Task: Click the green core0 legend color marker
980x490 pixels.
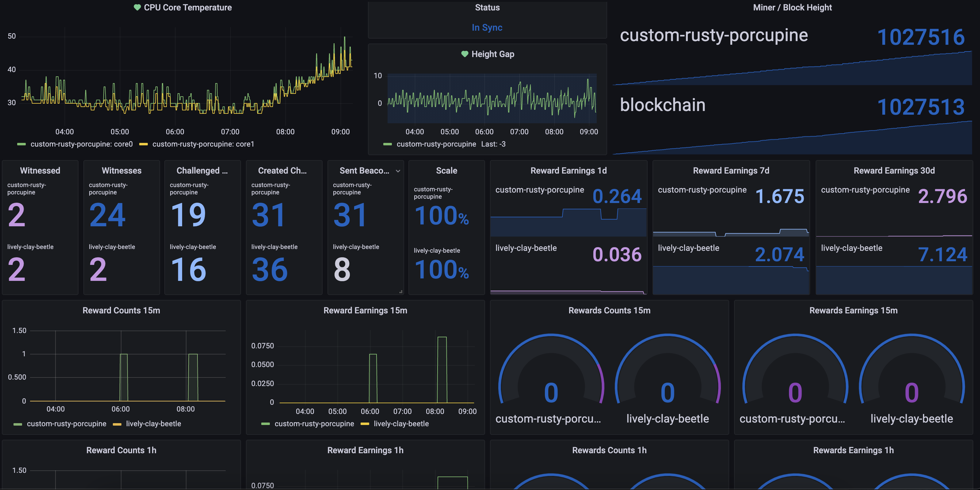Action: pos(22,144)
